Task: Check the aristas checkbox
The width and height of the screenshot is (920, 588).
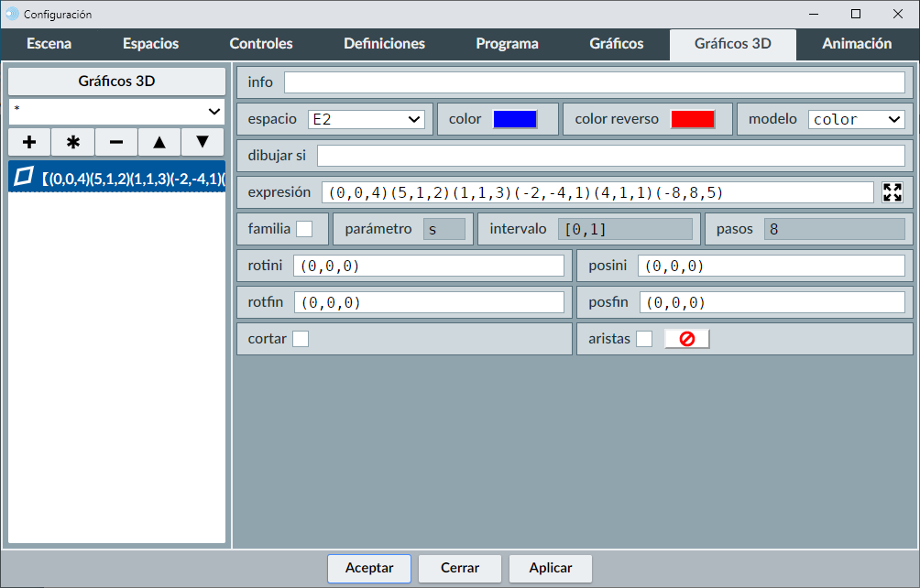Action: pyautogui.click(x=644, y=339)
